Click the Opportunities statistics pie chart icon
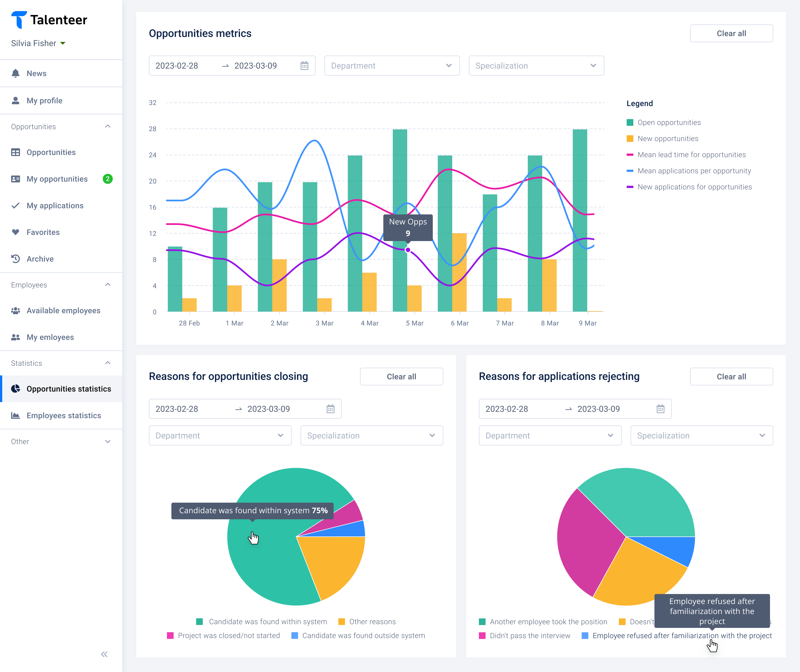Viewport: 800px width, 672px height. [16, 389]
